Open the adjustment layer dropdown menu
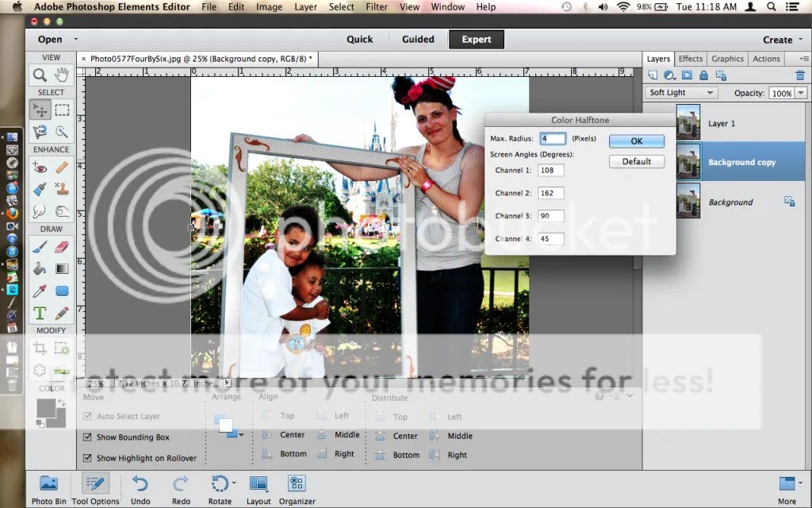 pyautogui.click(x=669, y=75)
